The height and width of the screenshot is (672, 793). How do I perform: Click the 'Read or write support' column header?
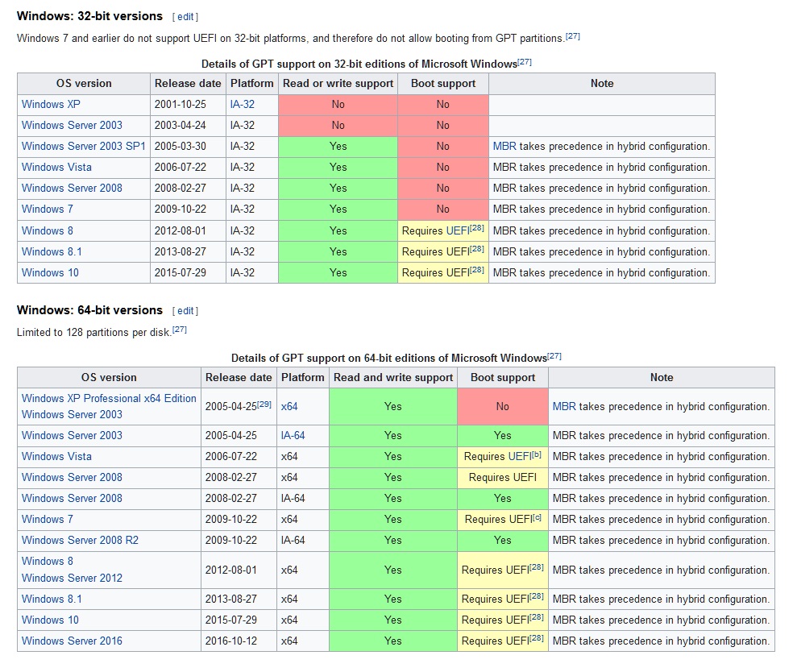click(x=338, y=84)
